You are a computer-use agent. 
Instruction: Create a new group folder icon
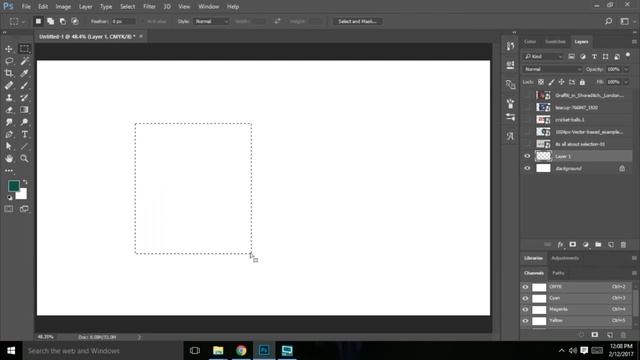click(598, 244)
